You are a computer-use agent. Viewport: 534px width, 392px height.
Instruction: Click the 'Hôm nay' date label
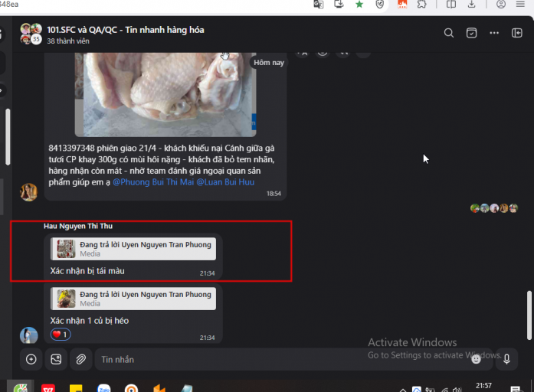[x=269, y=63]
